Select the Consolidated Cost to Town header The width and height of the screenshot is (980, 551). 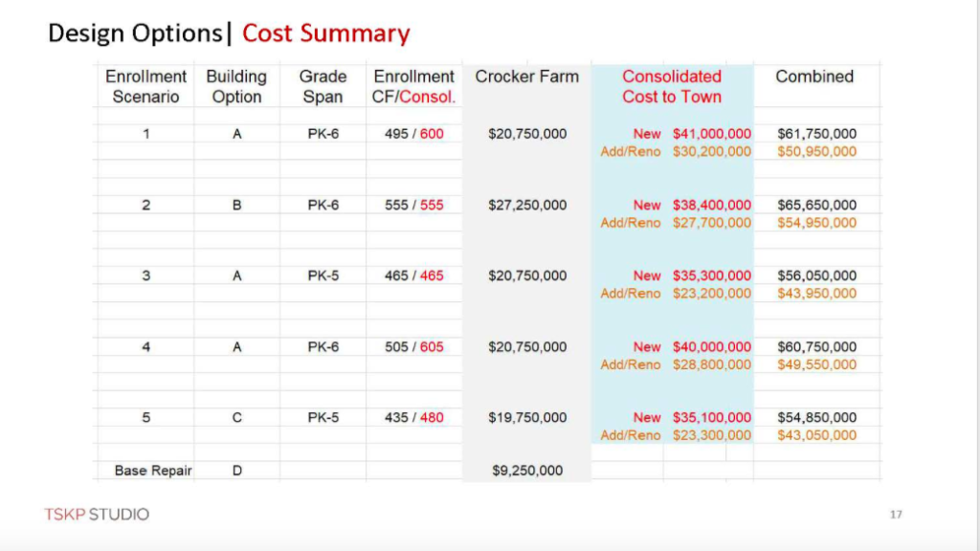click(672, 86)
